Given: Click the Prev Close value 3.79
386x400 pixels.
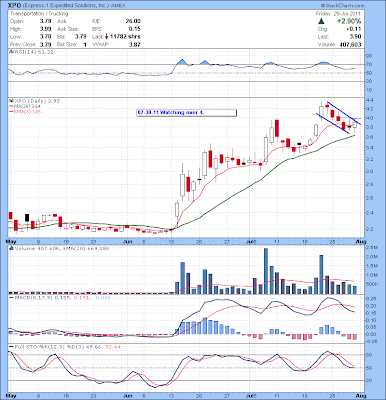Looking at the screenshot, I should [45, 44].
